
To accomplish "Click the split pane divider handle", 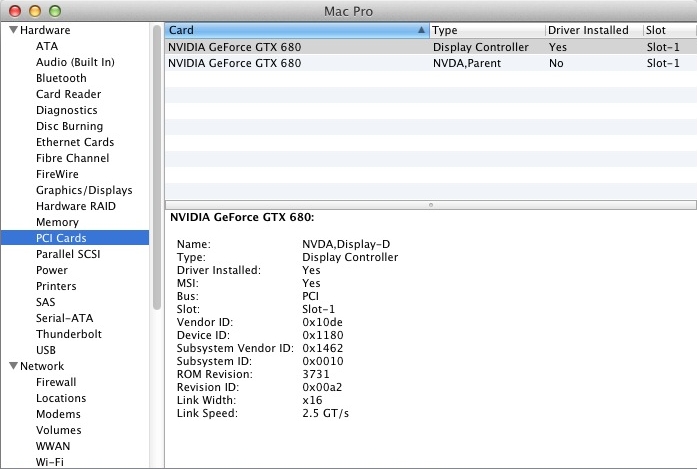I will (431, 205).
